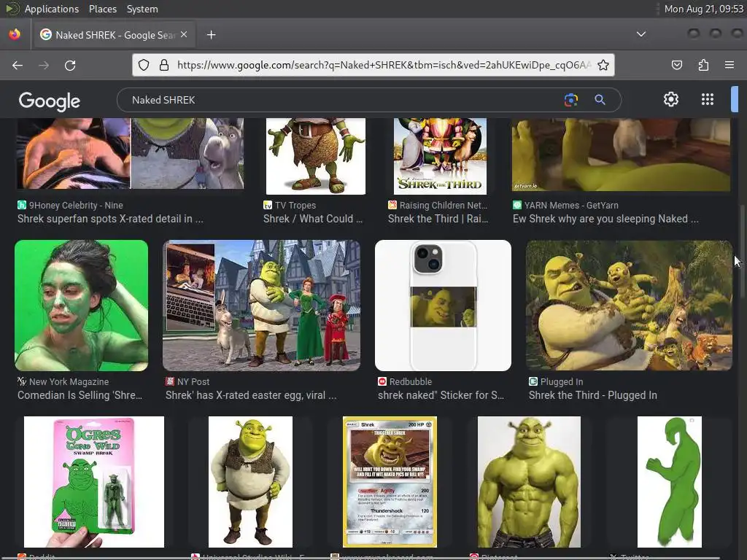Go to Google home via the logo
Viewport: 747px width, 560px height.
point(50,101)
